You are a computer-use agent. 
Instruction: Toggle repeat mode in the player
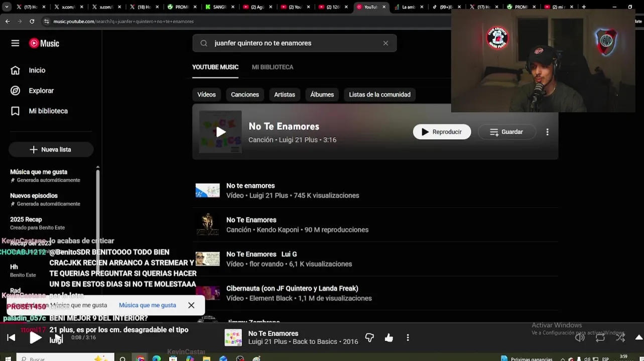click(x=600, y=337)
